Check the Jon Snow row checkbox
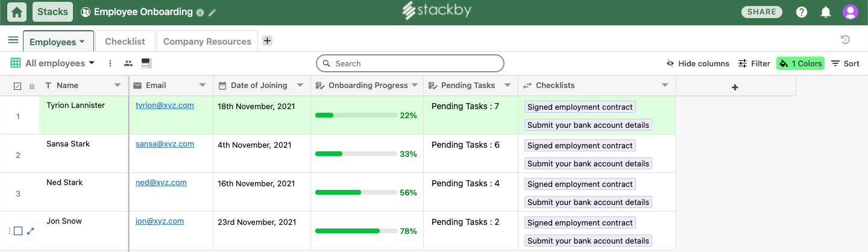The height and width of the screenshot is (252, 868). (18, 231)
